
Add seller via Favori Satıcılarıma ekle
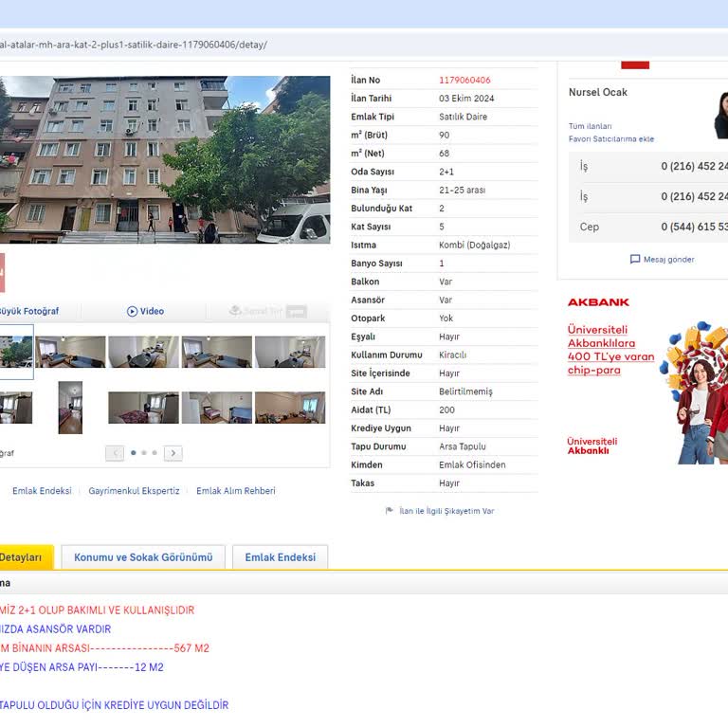pos(611,138)
